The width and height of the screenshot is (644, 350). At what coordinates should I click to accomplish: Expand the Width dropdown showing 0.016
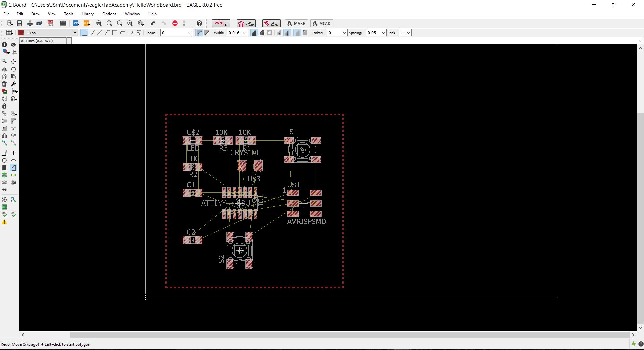[x=245, y=33]
